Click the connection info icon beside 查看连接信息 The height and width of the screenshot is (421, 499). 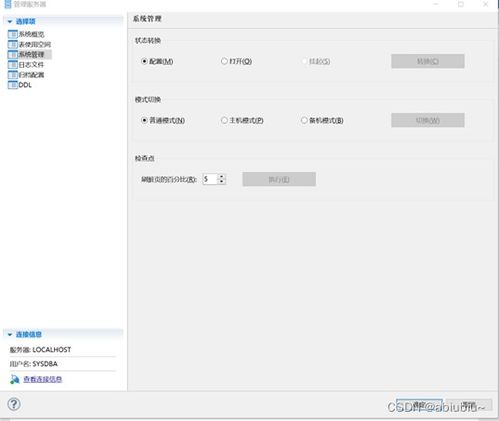coord(14,379)
